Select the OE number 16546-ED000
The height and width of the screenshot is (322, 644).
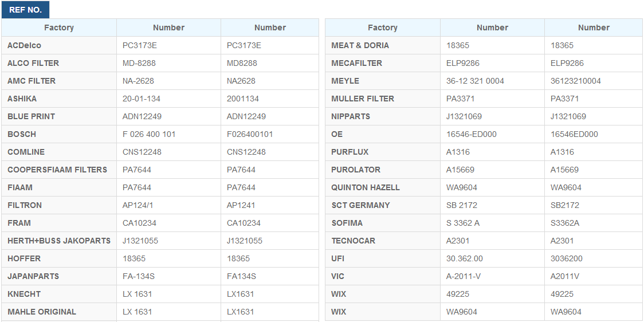pyautogui.click(x=472, y=134)
